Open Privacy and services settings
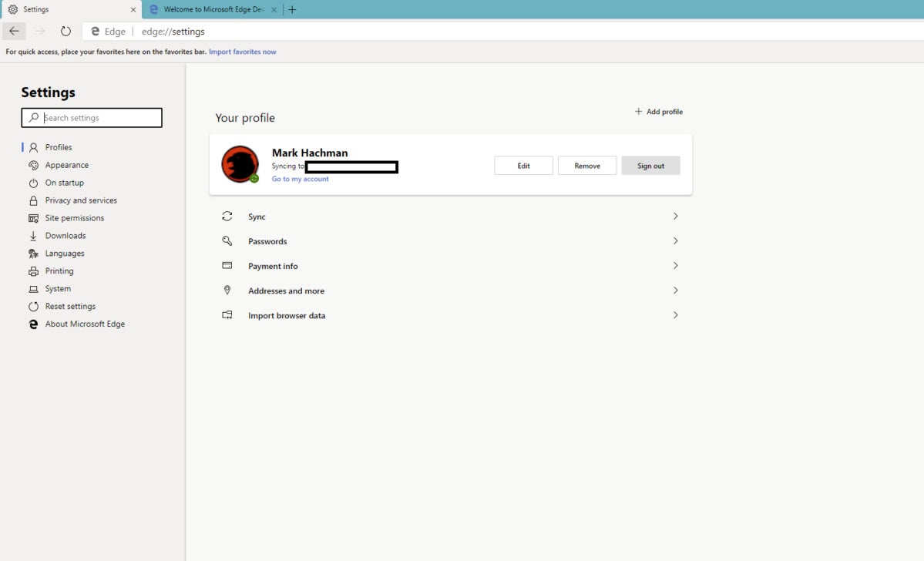The width and height of the screenshot is (924, 561). point(81,200)
